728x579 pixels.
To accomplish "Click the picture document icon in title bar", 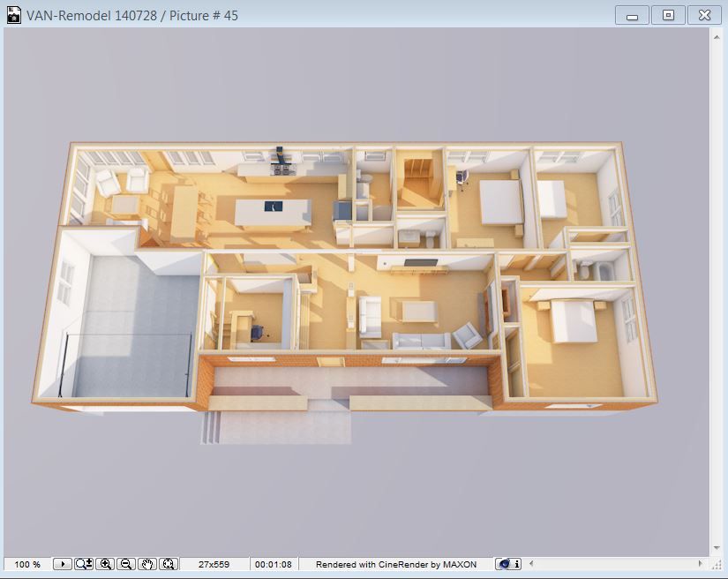I will click(12, 14).
